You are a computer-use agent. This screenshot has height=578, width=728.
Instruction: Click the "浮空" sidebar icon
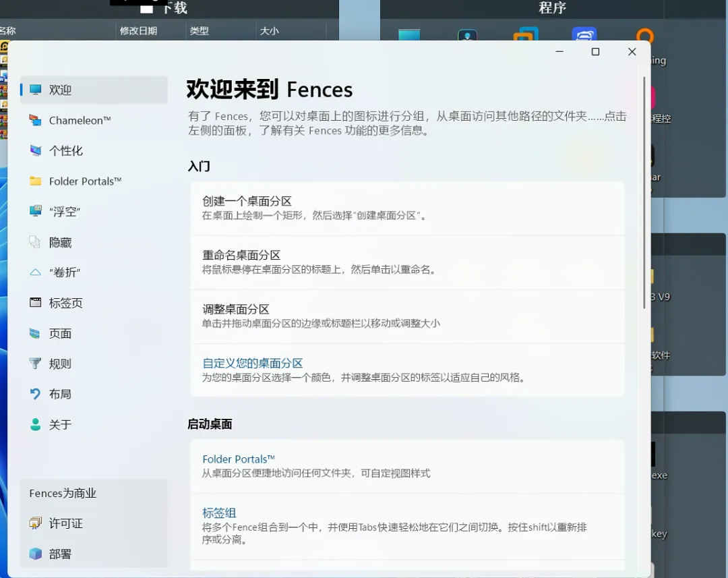click(x=35, y=211)
